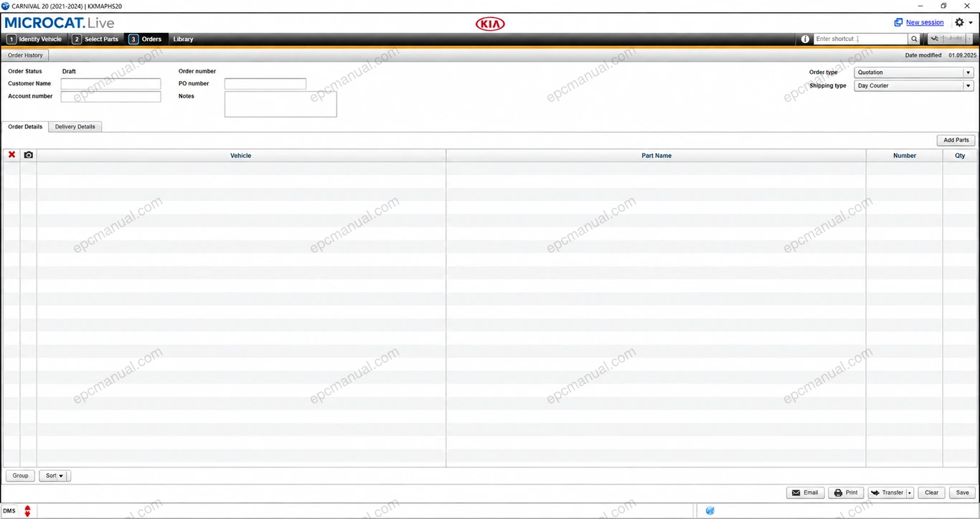Open the Order type dropdown
Image resolution: width=980 pixels, height=519 pixels.
click(914, 73)
